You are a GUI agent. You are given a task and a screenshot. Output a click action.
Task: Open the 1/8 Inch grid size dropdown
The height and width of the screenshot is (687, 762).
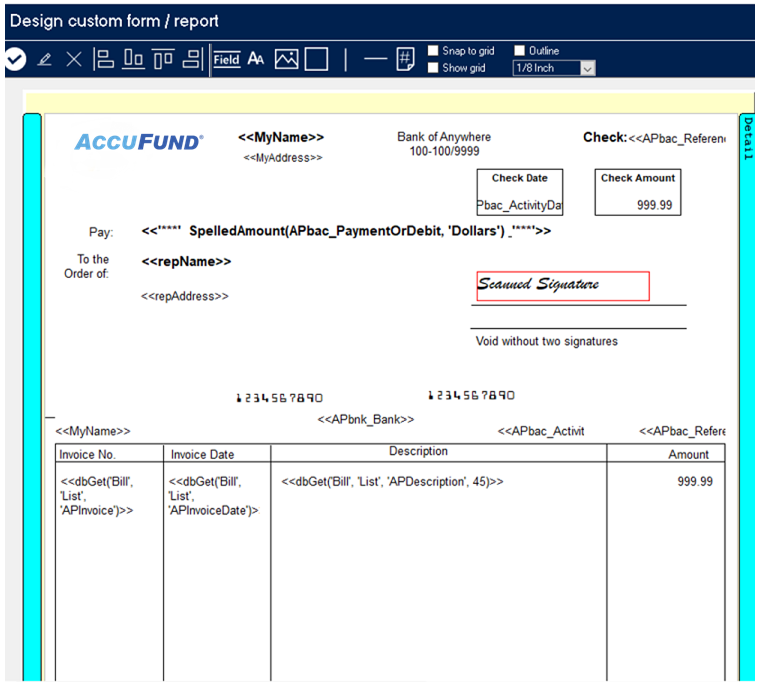coord(587,68)
